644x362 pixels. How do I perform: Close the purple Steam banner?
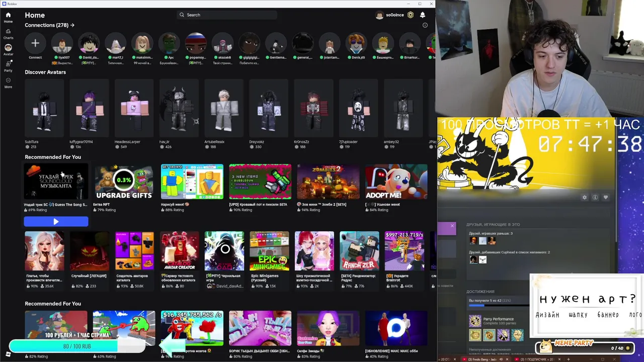tap(452, 226)
